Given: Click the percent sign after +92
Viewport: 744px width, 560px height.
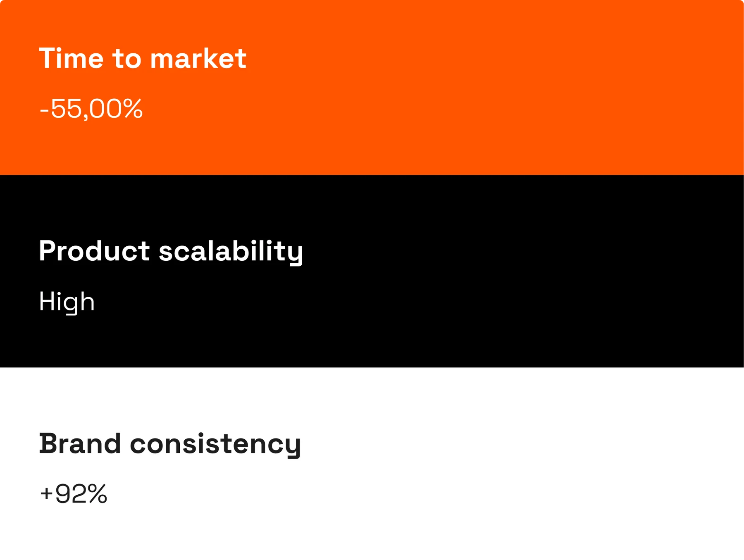Looking at the screenshot, I should pos(98,493).
